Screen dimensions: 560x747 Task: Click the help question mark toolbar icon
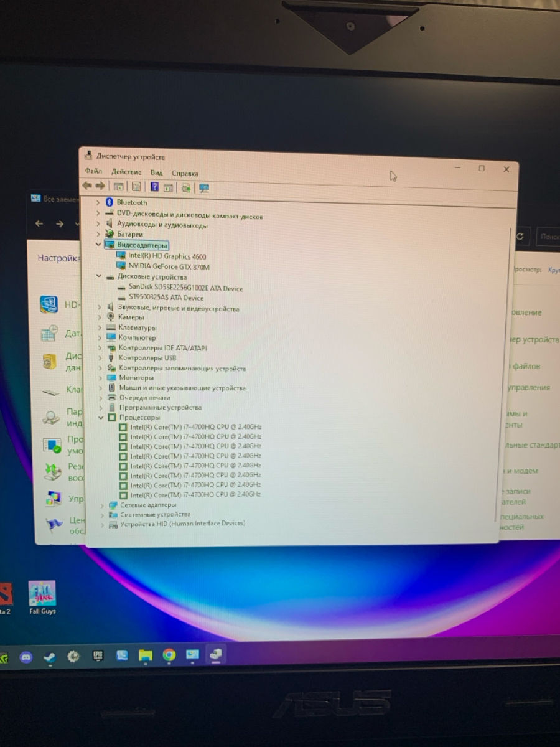[154, 187]
